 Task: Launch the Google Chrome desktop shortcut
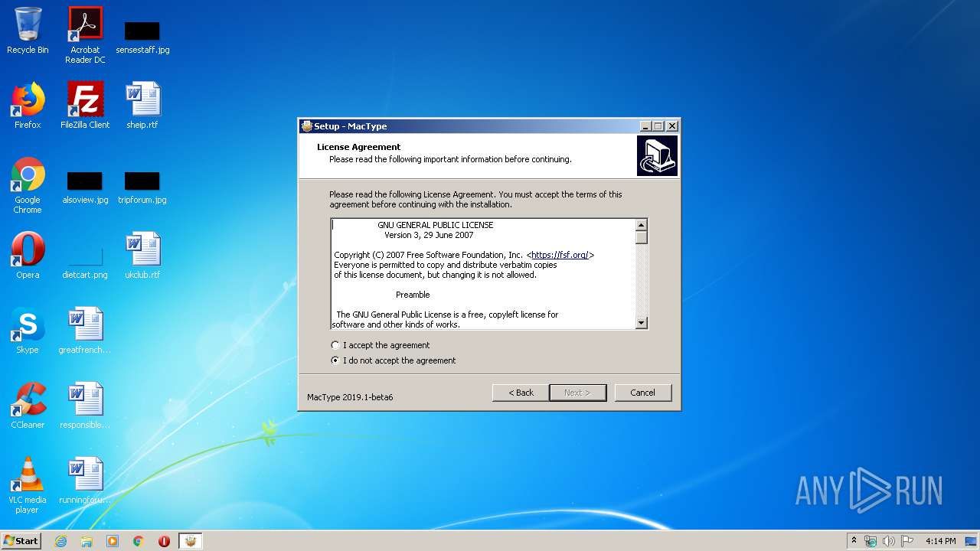click(x=28, y=185)
